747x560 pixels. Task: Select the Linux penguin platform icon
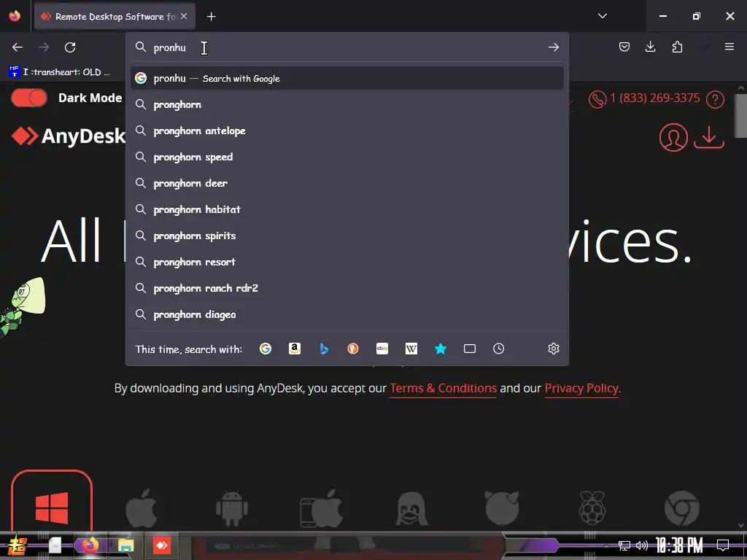412,508
